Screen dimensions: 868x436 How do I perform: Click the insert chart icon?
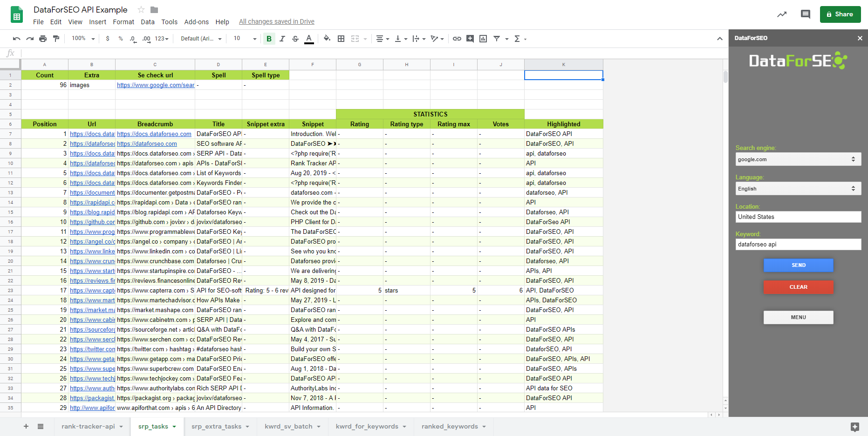coord(483,39)
